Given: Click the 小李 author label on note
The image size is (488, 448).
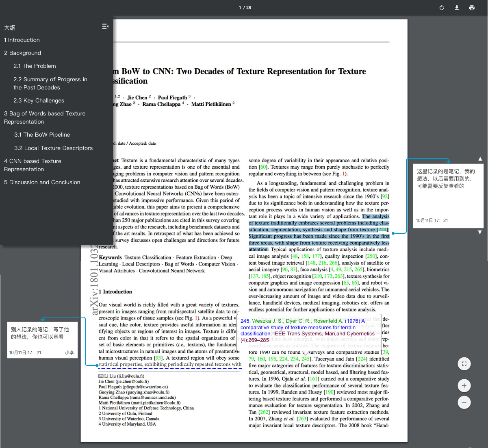Looking at the screenshot, I should (x=69, y=352).
